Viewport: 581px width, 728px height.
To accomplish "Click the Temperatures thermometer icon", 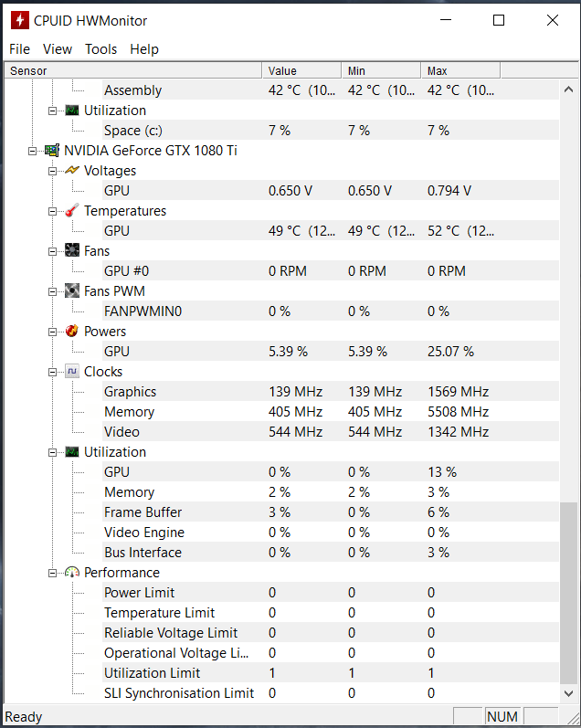I will coord(72,211).
